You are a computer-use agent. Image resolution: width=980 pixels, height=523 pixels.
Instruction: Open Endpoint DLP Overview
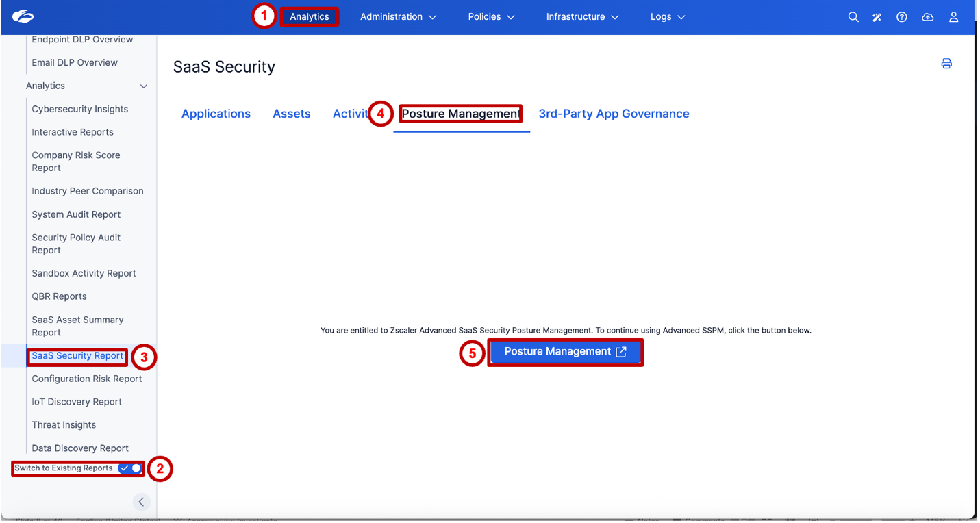[82, 40]
